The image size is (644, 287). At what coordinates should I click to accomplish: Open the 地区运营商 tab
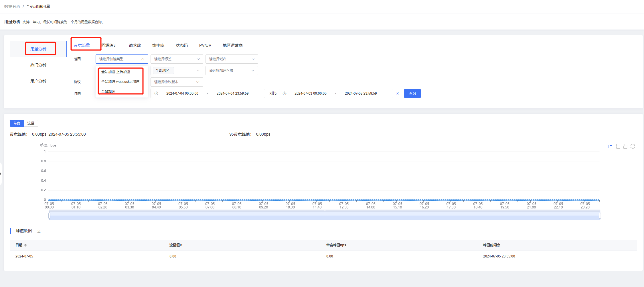[233, 45]
